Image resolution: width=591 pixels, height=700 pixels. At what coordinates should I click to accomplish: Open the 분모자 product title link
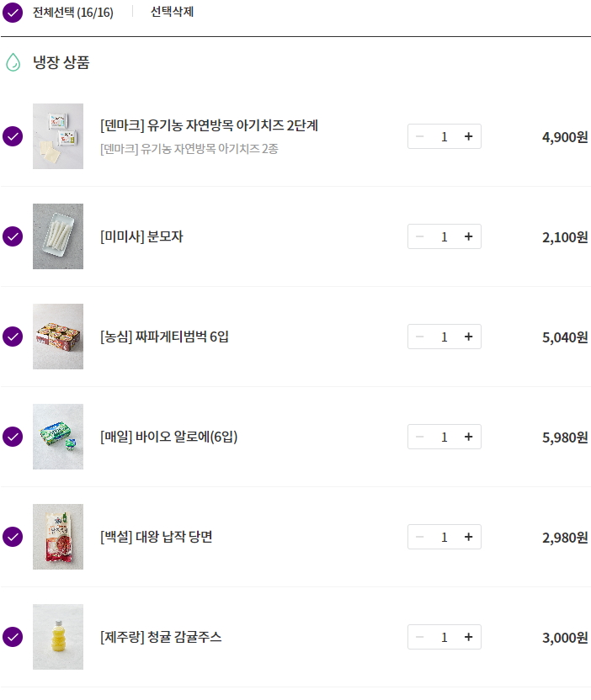tap(141, 236)
